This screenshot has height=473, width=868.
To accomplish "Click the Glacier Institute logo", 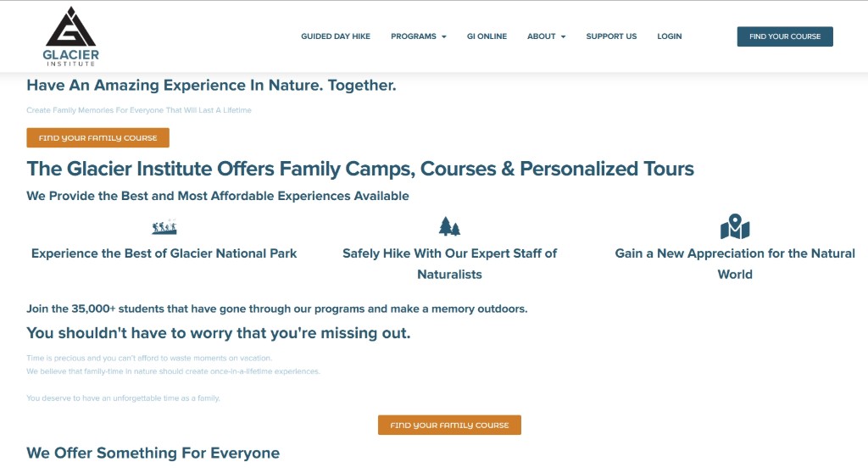I will 71,36.
